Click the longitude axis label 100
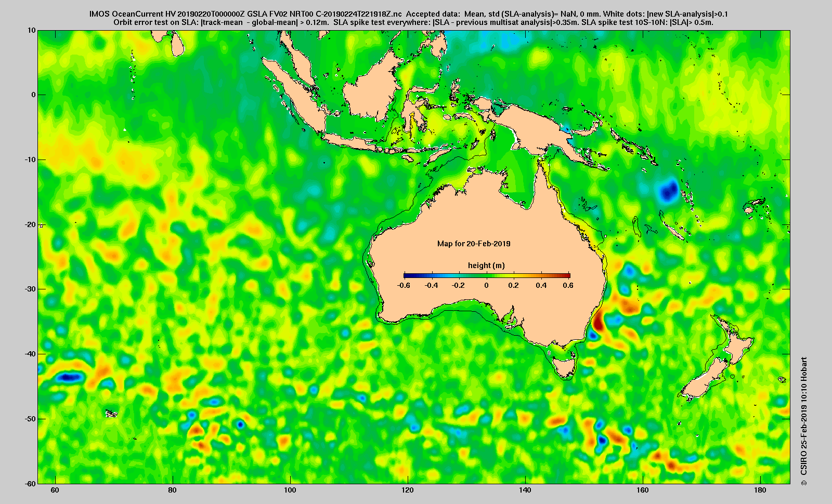The width and height of the screenshot is (832, 504). pos(290,490)
